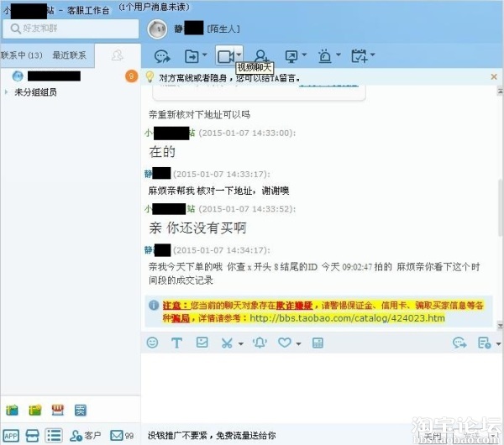
Task: Click the send picture icon
Action: click(202, 343)
